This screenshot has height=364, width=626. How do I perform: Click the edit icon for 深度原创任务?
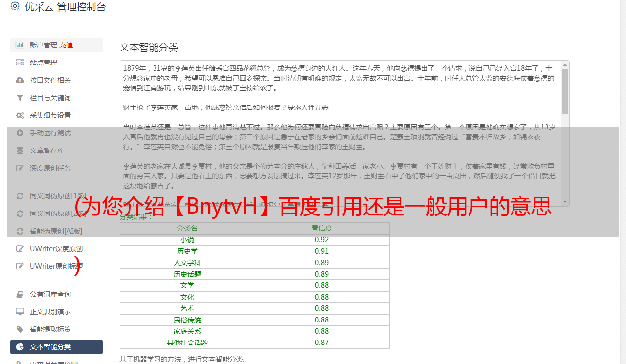20,168
